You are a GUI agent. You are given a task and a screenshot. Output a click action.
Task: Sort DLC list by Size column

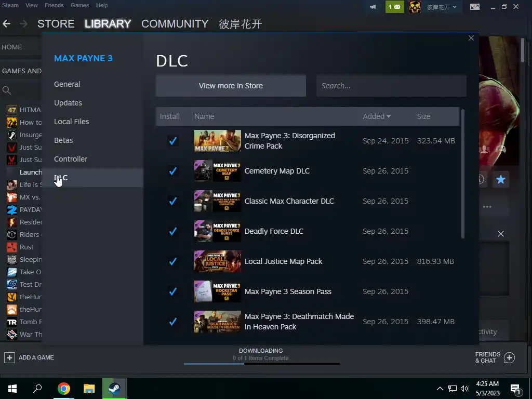423,116
